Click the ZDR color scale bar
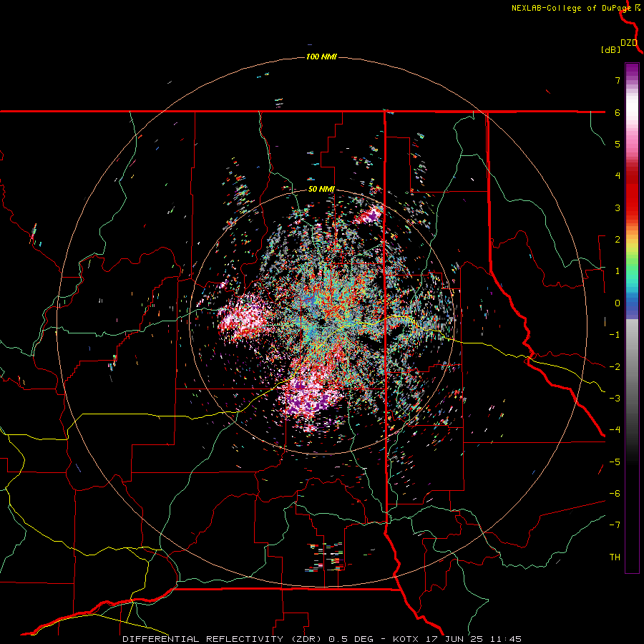 [x=632, y=318]
